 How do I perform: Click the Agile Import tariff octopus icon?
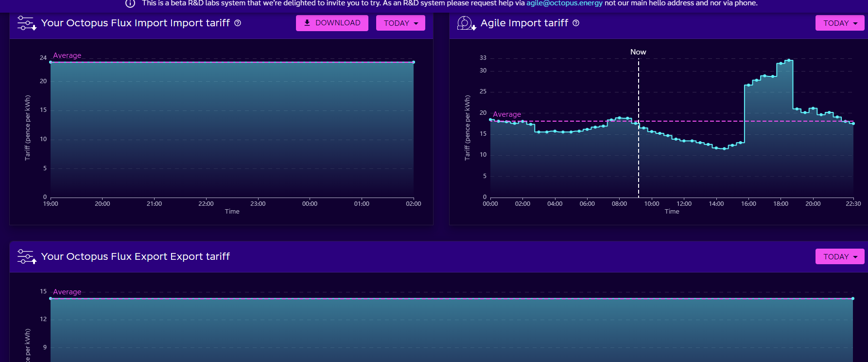click(x=466, y=23)
